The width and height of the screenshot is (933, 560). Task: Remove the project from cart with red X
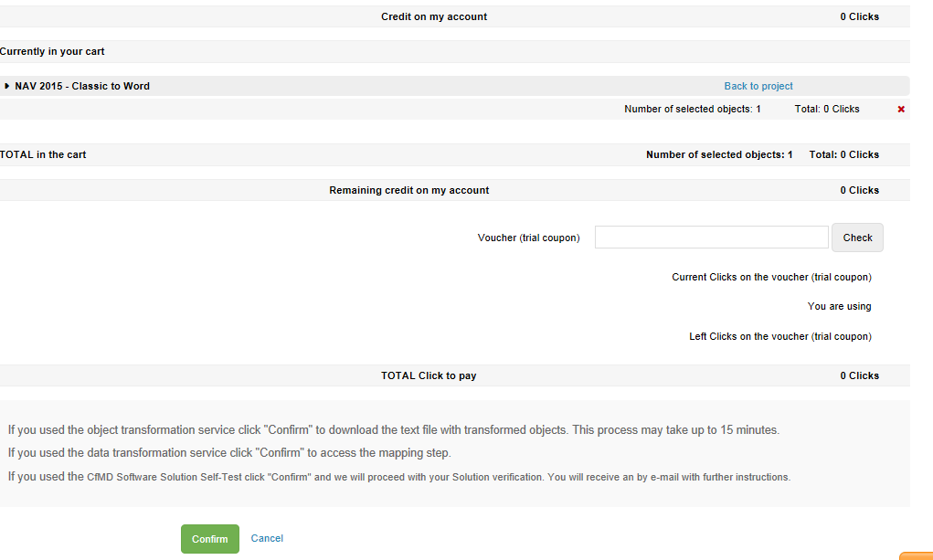[x=901, y=110]
